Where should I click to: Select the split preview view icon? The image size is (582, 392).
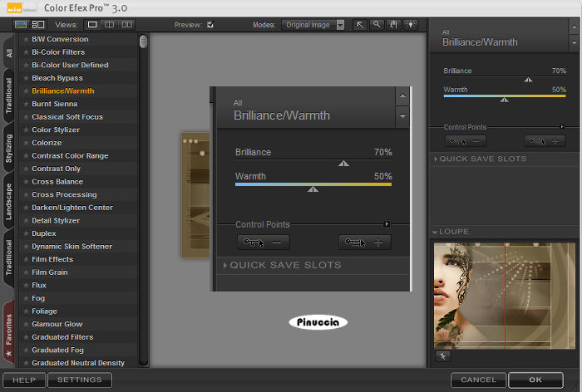click(x=110, y=25)
